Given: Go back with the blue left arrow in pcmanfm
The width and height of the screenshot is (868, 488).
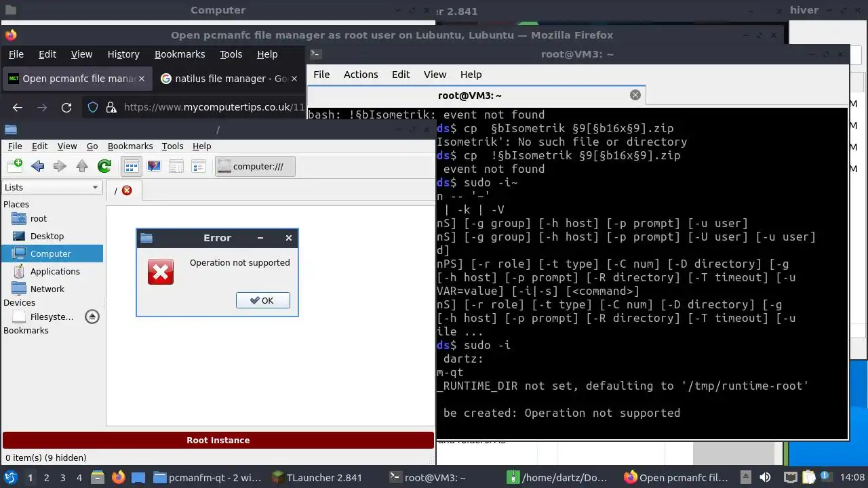Looking at the screenshot, I should [x=37, y=166].
